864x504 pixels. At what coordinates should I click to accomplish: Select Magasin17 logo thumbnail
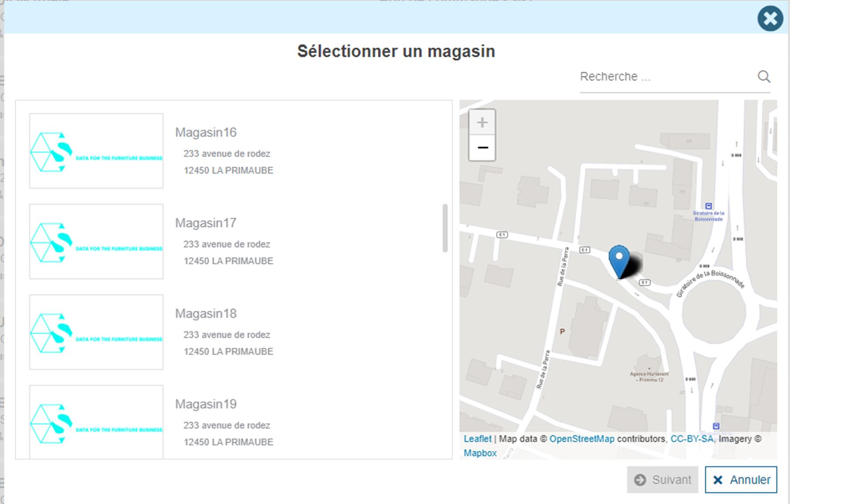(96, 241)
